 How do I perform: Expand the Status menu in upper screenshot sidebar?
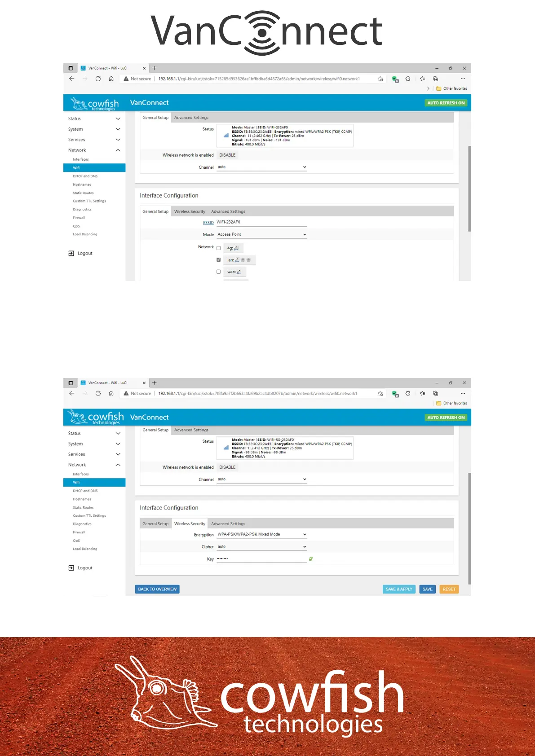pyautogui.click(x=94, y=119)
